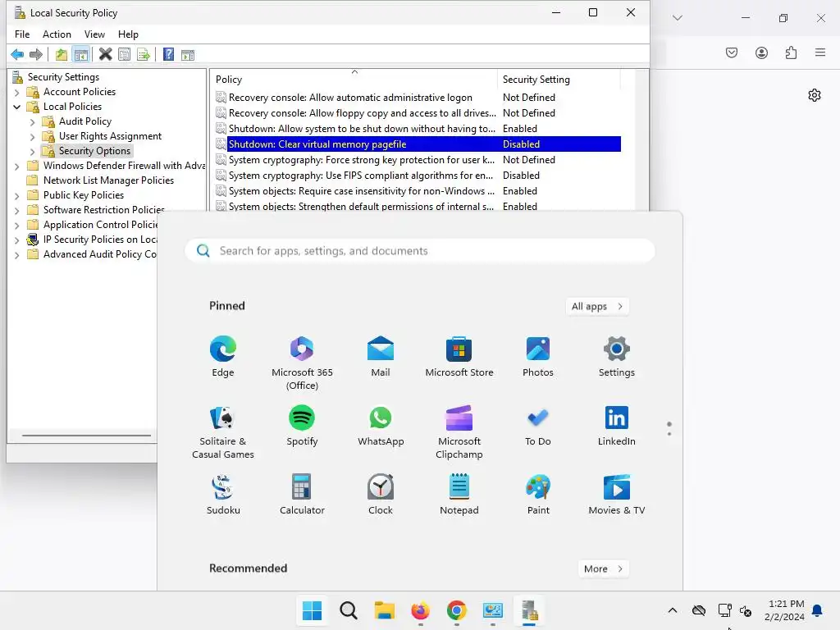The width and height of the screenshot is (840, 630).
Task: Open the Mail app
Action: (381, 356)
